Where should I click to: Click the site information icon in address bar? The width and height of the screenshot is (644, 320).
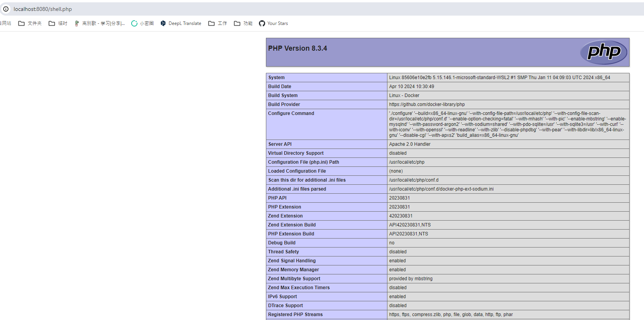coord(6,9)
